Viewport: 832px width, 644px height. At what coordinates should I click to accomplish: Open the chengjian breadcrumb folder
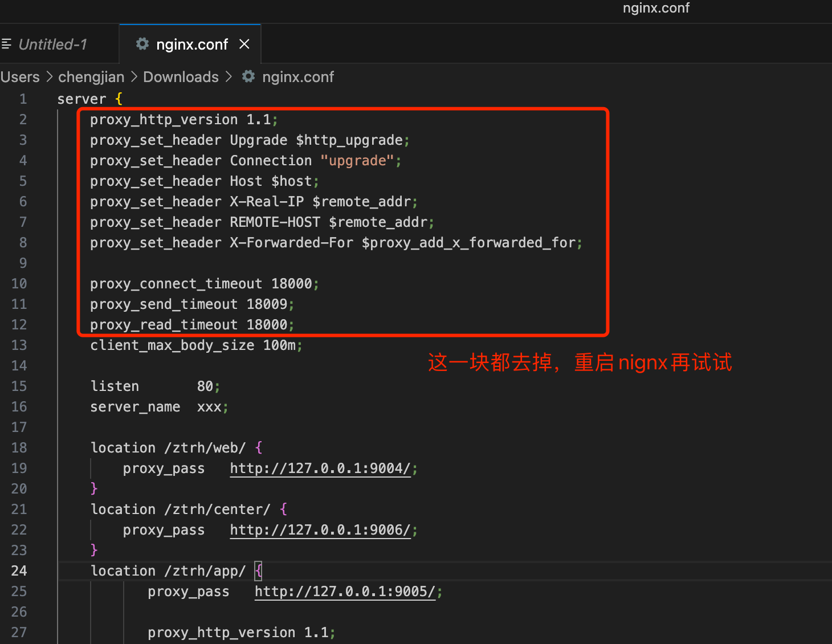[x=91, y=77]
